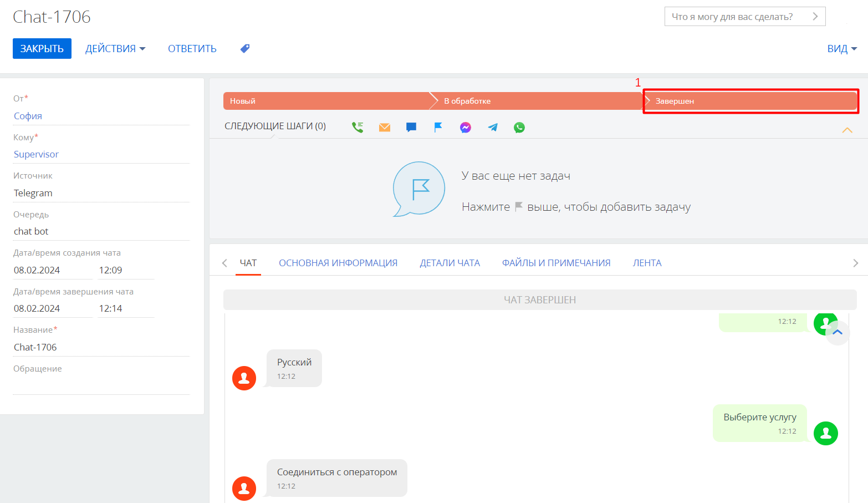Click the tag icon in the toolbar
Image resolution: width=868 pixels, height=503 pixels.
(x=245, y=49)
